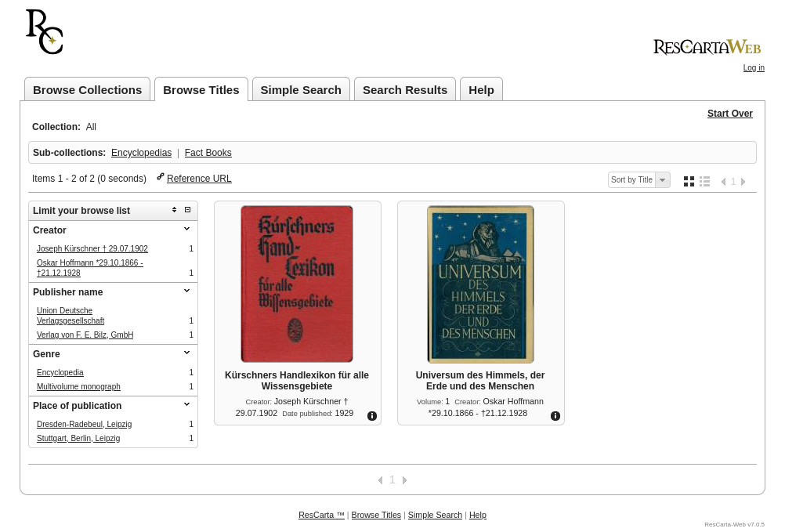Toggle facet sort order arrows
Viewport: 785px width, 532px height.
tap(174, 210)
